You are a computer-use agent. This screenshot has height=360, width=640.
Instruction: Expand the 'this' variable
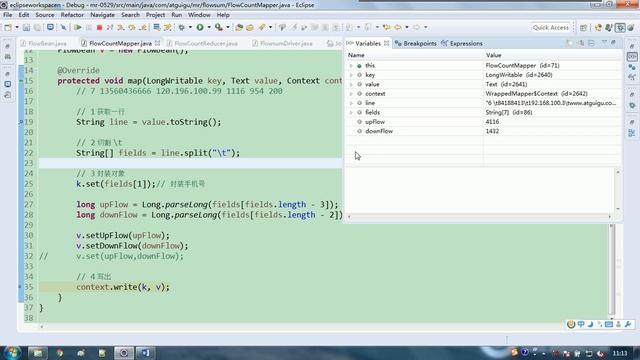tap(351, 66)
